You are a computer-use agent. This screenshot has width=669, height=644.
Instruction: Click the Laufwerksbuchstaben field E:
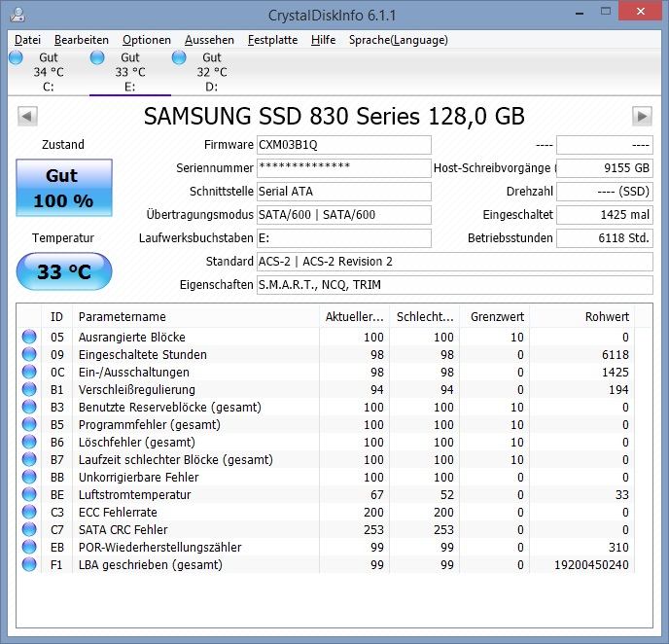click(344, 238)
